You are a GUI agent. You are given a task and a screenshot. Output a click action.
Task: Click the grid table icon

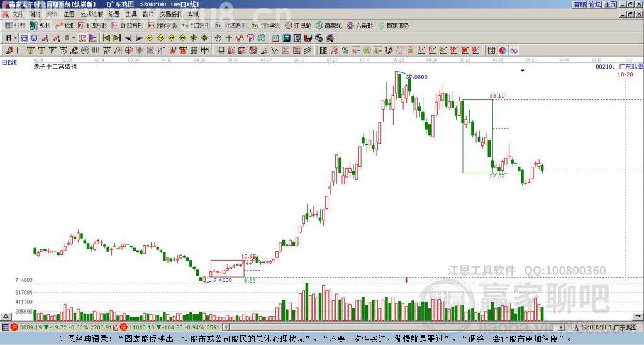pyautogui.click(x=491, y=50)
